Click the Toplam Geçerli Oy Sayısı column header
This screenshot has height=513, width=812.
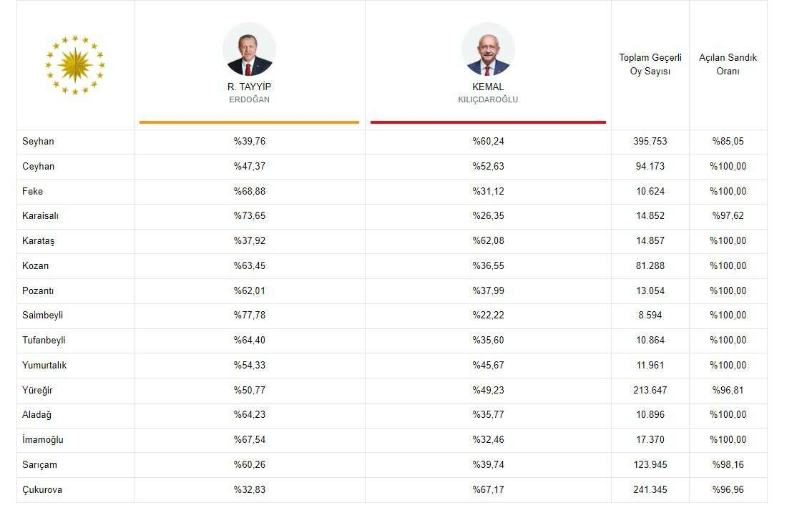650,64
